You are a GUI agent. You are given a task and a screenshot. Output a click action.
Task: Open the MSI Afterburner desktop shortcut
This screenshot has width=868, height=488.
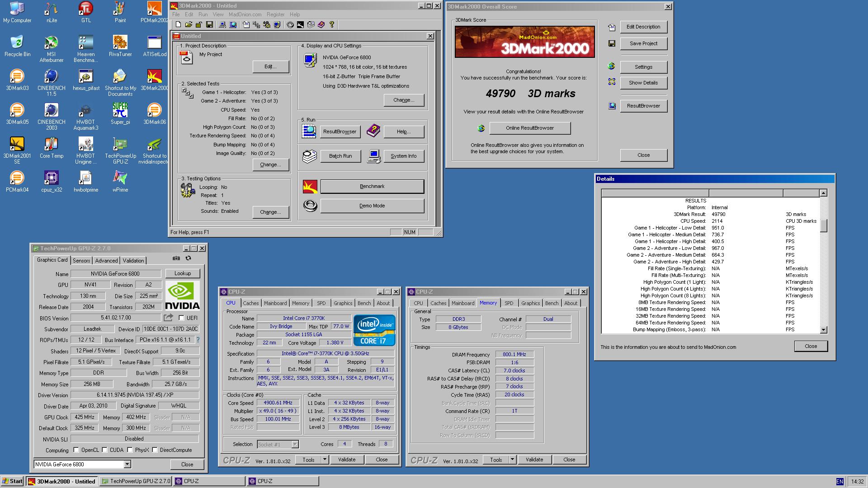tap(52, 49)
